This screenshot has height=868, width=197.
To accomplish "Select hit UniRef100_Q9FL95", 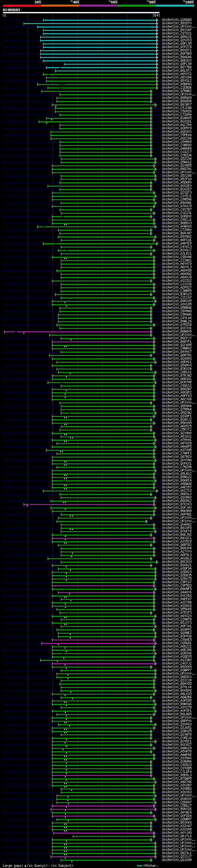I will [177, 43].
